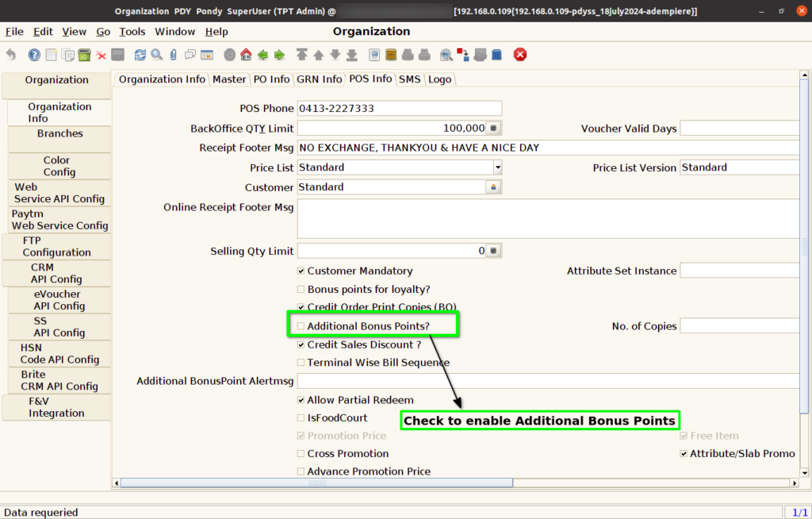Viewport: 812px width, 519px height.
Task: Switch to the PO Info tab
Action: pyautogui.click(x=271, y=79)
